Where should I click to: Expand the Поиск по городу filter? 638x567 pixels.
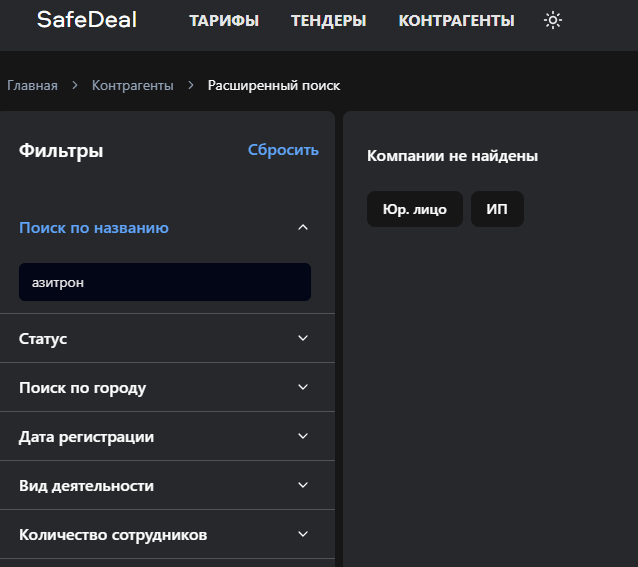[x=303, y=388]
